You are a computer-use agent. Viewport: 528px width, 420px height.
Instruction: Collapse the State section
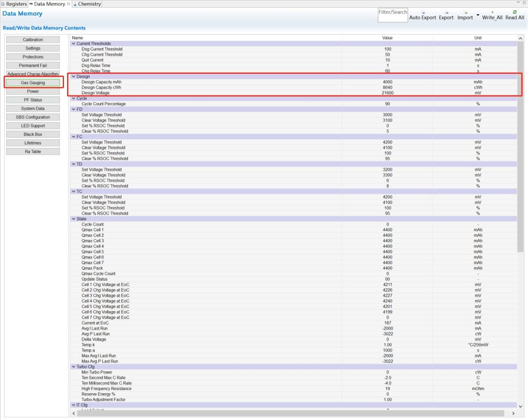coord(73,219)
